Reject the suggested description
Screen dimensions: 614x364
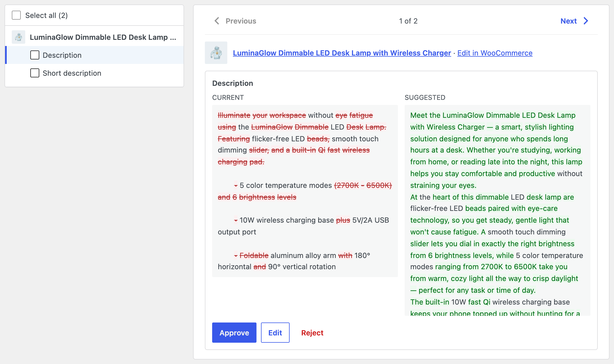(312, 333)
